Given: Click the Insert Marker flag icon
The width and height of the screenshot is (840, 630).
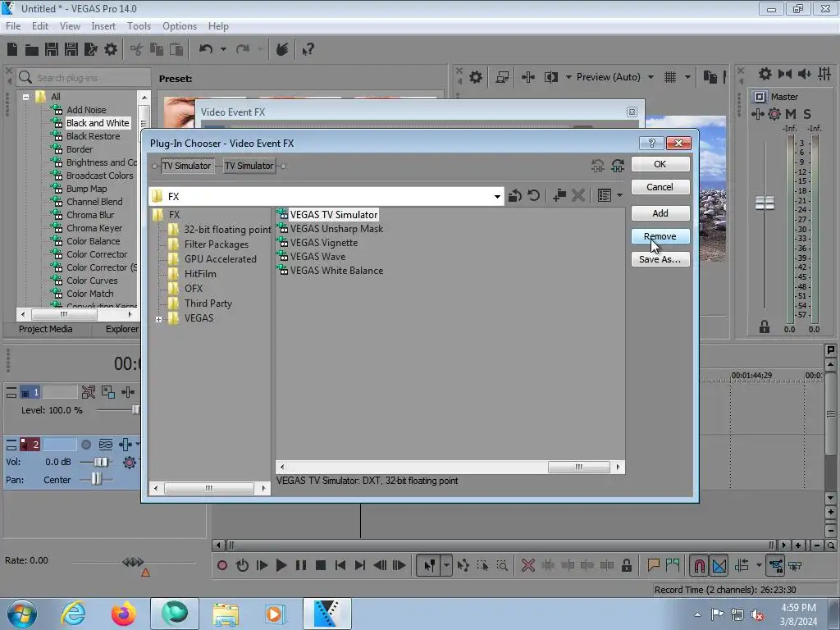Looking at the screenshot, I should tap(653, 565).
